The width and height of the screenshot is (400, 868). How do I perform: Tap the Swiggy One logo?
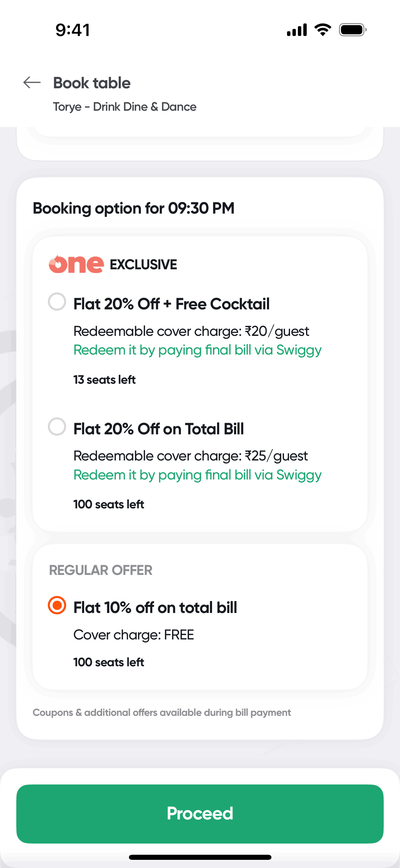tap(76, 264)
